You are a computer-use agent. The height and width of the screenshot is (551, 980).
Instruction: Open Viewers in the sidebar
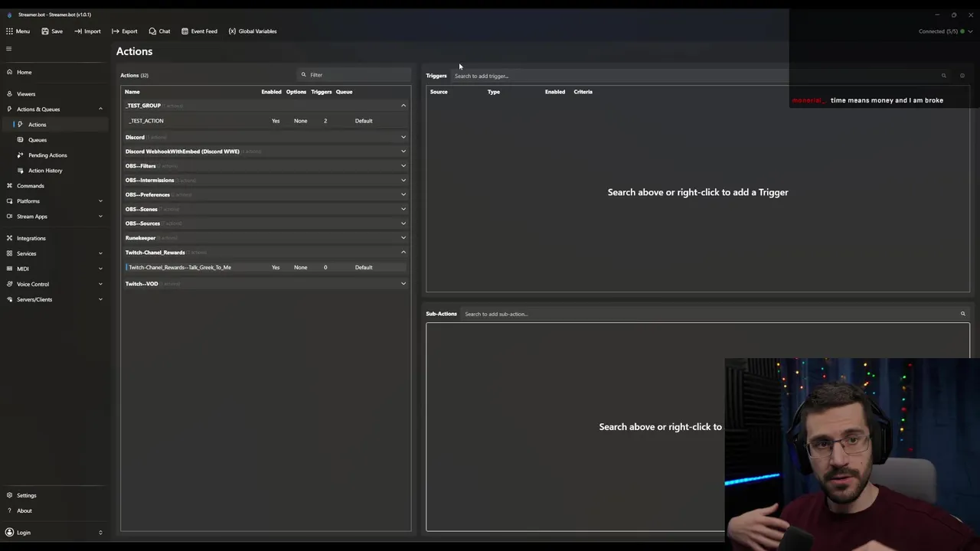[54, 94]
